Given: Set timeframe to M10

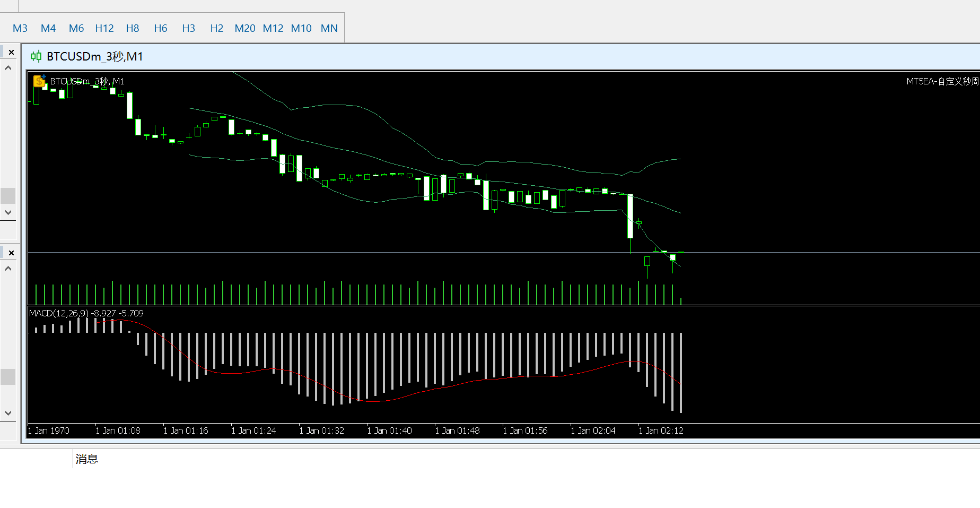Looking at the screenshot, I should pyautogui.click(x=301, y=28).
